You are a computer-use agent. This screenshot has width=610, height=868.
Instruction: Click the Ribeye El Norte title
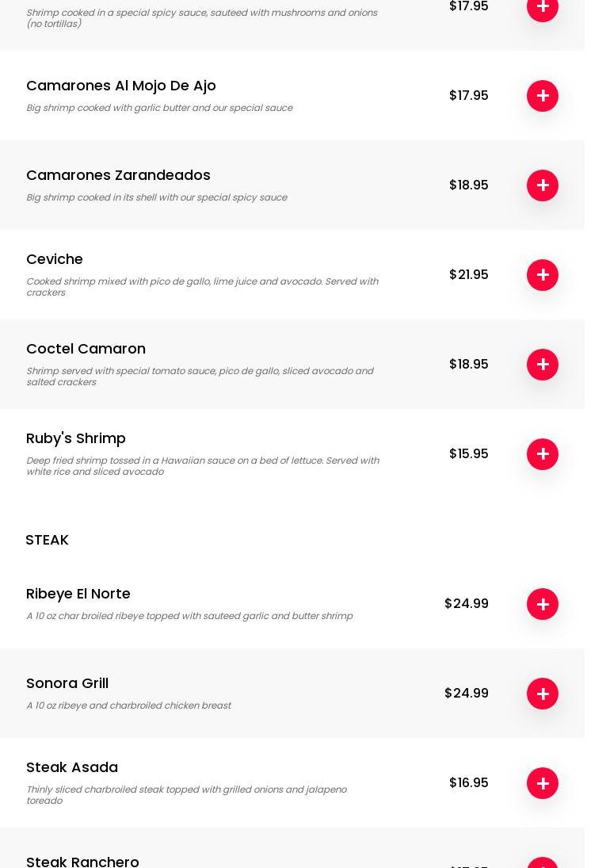click(x=78, y=594)
